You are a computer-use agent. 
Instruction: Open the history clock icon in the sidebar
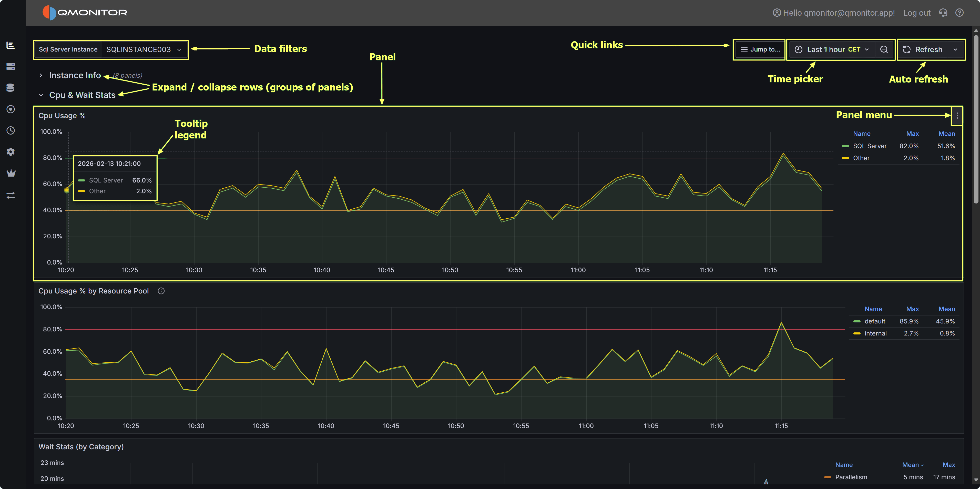[11, 130]
